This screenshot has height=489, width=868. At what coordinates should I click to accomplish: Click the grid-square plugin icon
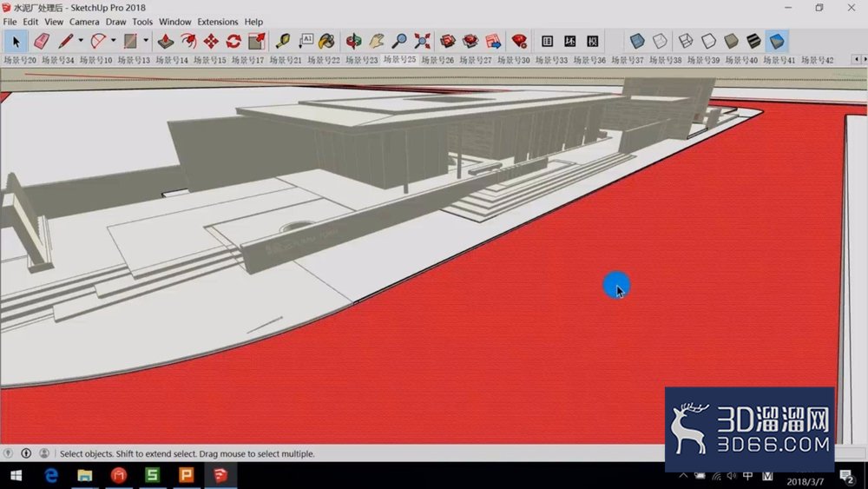coord(547,41)
